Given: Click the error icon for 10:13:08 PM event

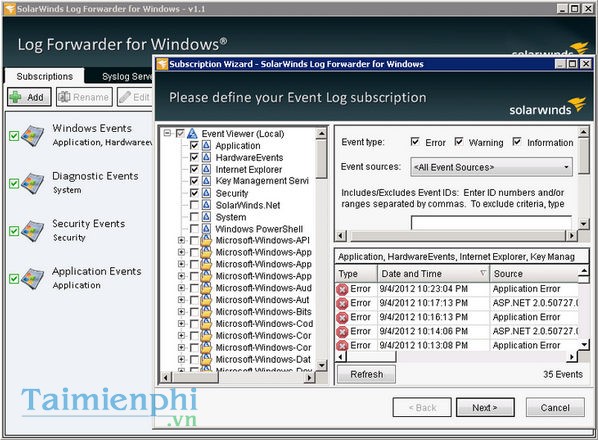Looking at the screenshot, I should coord(342,345).
